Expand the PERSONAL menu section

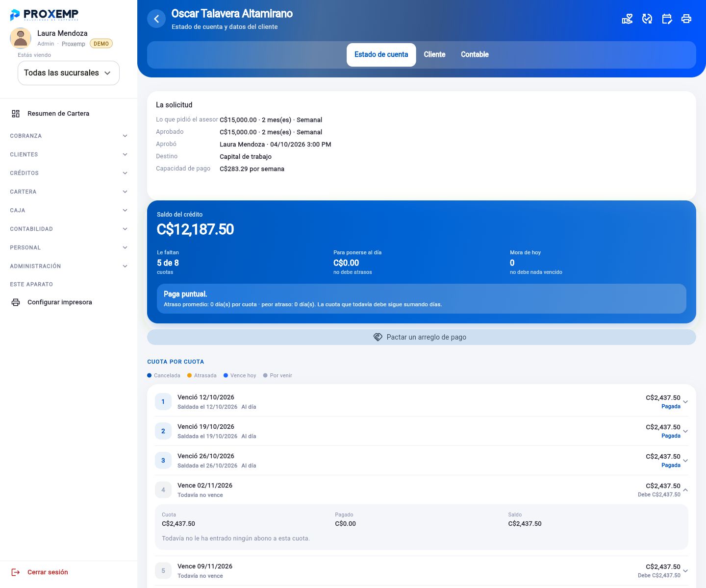point(69,247)
